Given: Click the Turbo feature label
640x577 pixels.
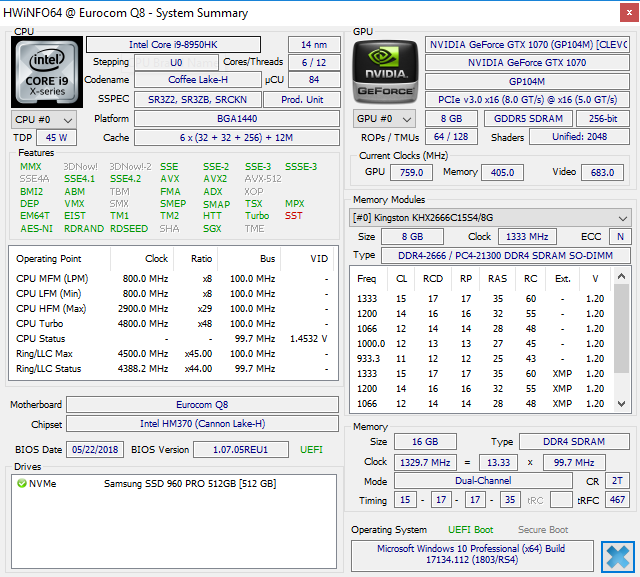Looking at the screenshot, I should click(257, 215).
